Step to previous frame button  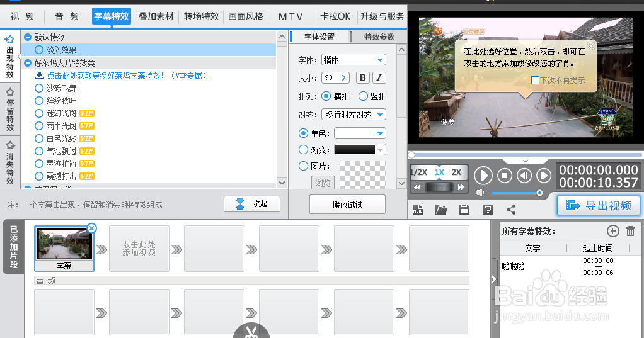[x=524, y=176]
